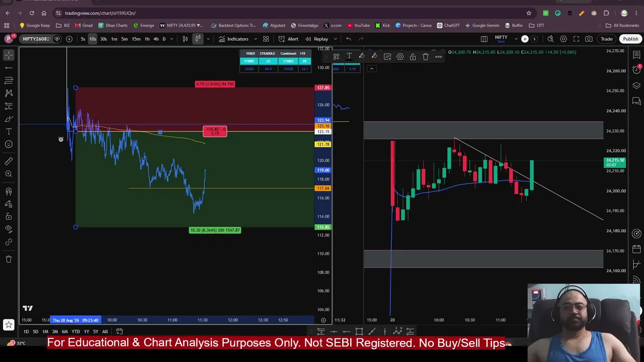644x362 pixels.
Task: Bookmark this page with star icon
Action: click(529, 13)
